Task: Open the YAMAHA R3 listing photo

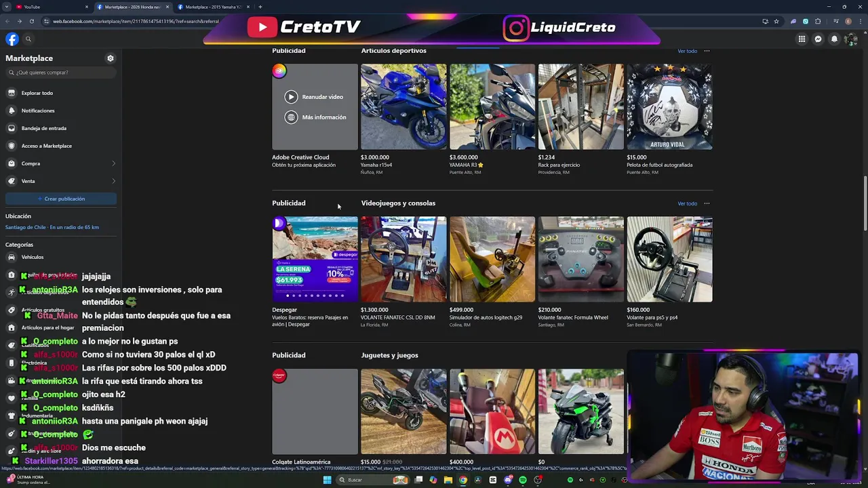Action: [x=492, y=106]
